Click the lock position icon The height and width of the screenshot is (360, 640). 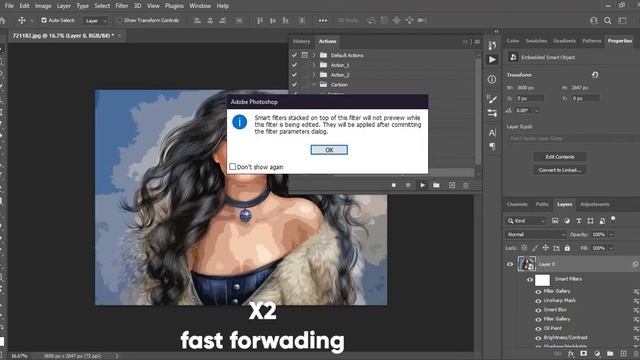pyautogui.click(x=545, y=248)
